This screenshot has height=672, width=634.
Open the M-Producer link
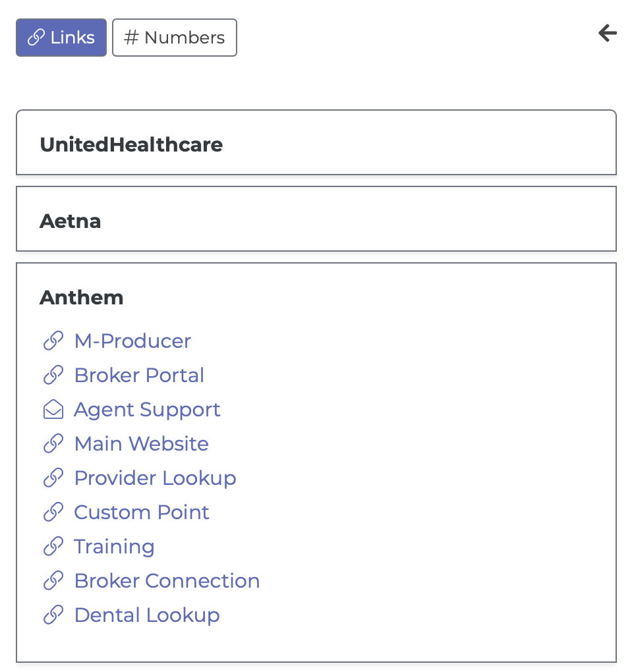coord(132,341)
